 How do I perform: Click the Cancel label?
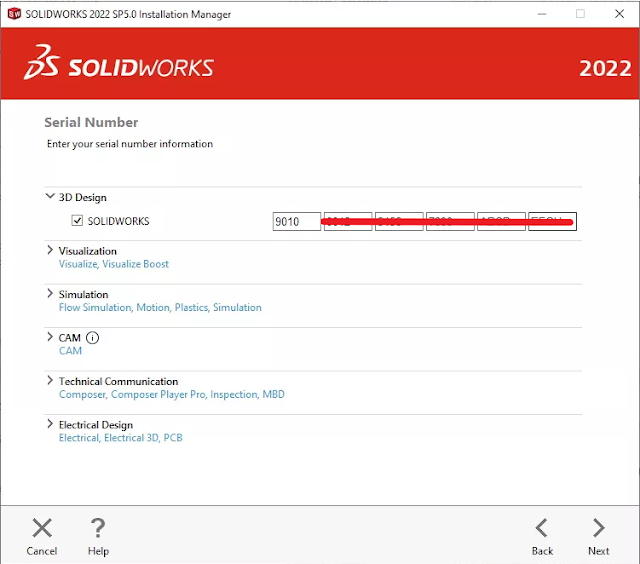[42, 551]
